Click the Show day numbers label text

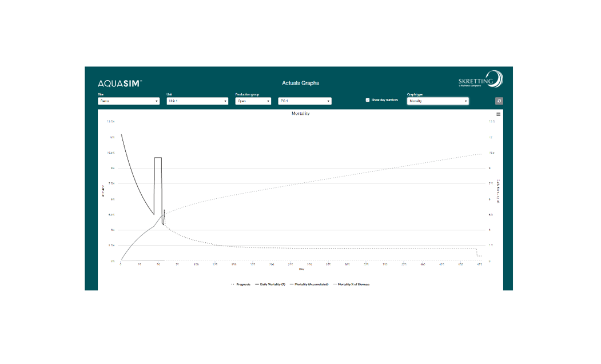(x=384, y=100)
